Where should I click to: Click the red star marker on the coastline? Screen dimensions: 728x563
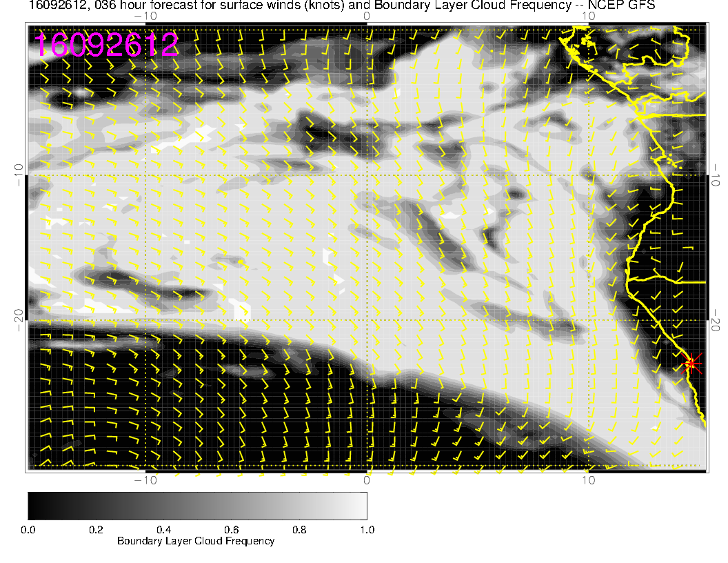[691, 363]
